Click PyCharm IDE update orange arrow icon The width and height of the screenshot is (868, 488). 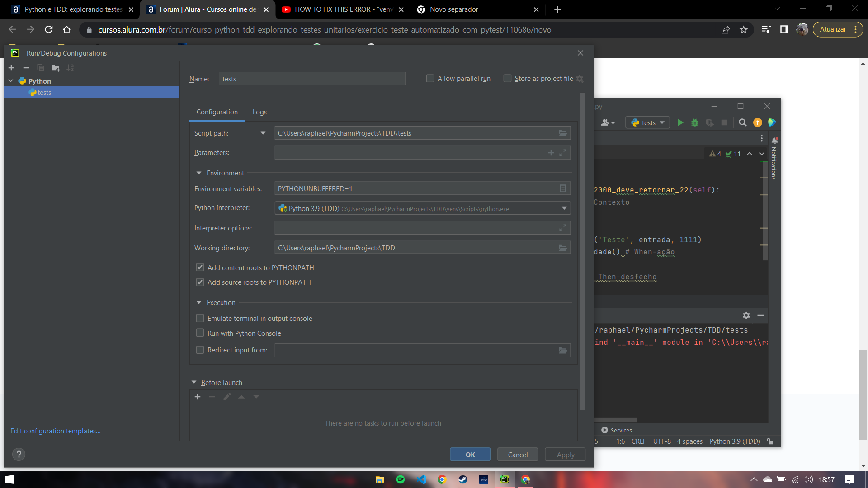coord(758,122)
